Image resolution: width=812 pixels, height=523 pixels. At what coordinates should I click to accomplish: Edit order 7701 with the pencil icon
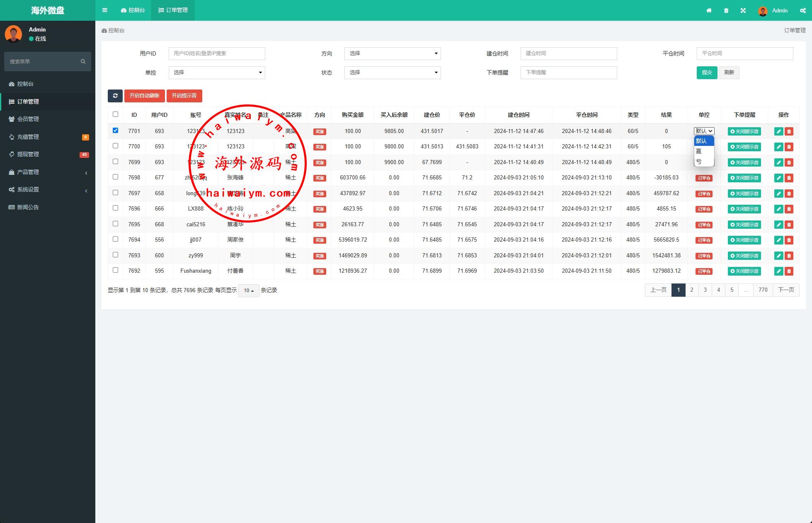[x=778, y=131]
